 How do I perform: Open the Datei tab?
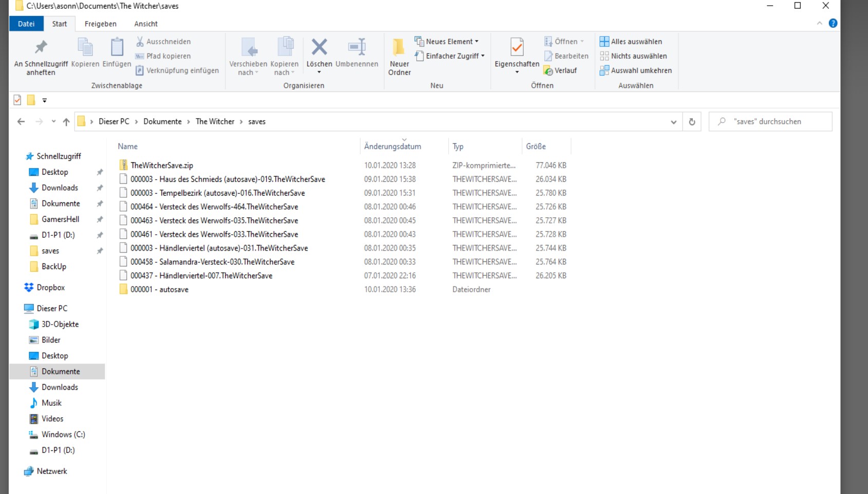click(26, 24)
